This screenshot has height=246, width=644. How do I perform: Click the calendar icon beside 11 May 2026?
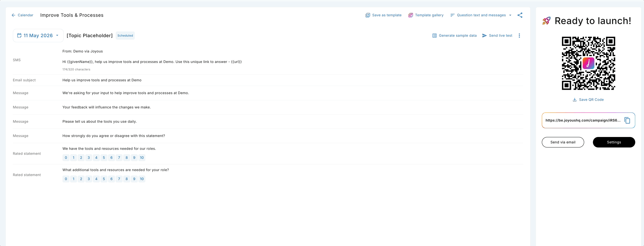(x=19, y=36)
